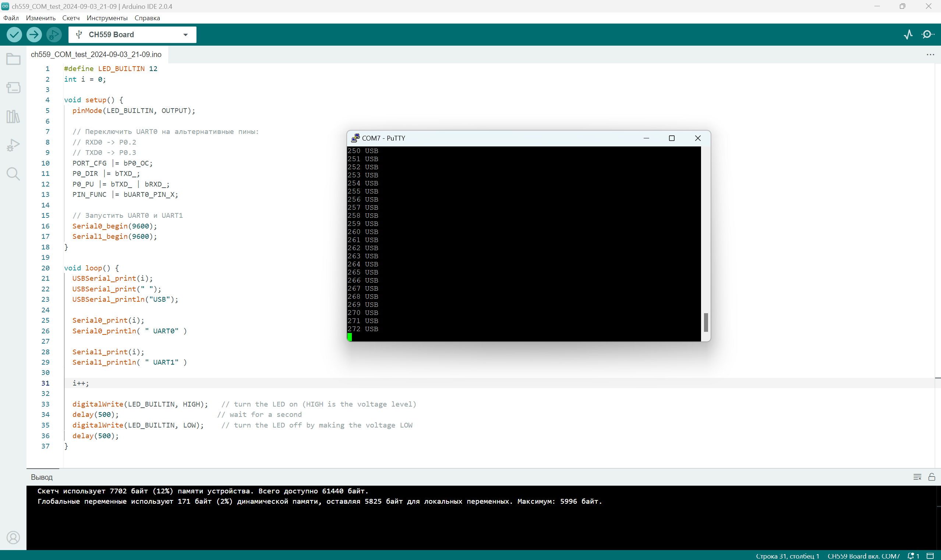Click the Upload sketch arrow button
This screenshot has height=560, width=941.
[34, 35]
